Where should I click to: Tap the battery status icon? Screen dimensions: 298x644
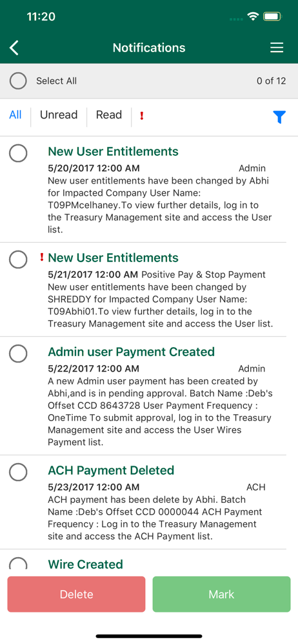point(272,17)
